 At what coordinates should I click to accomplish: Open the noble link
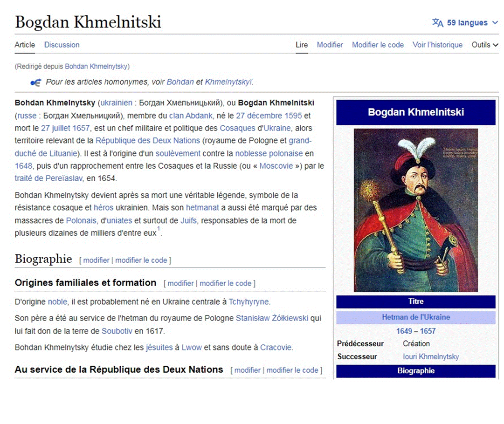(57, 302)
